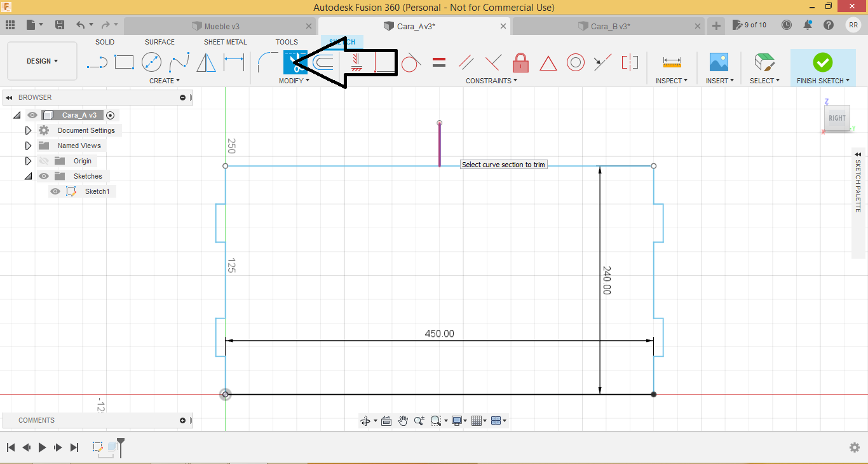Apply the Perpendicular constraint
868x464 pixels.
pyautogui.click(x=493, y=62)
